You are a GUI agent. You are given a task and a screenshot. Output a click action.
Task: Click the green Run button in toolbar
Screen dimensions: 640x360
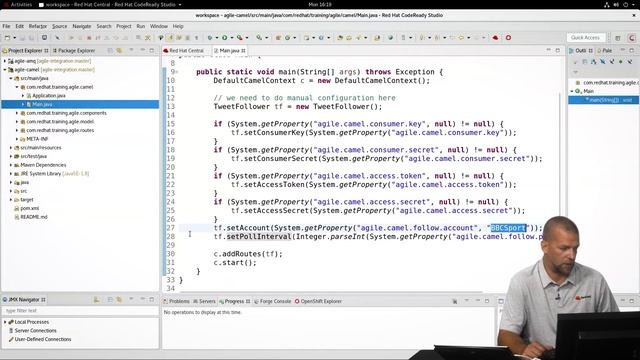[224, 38]
